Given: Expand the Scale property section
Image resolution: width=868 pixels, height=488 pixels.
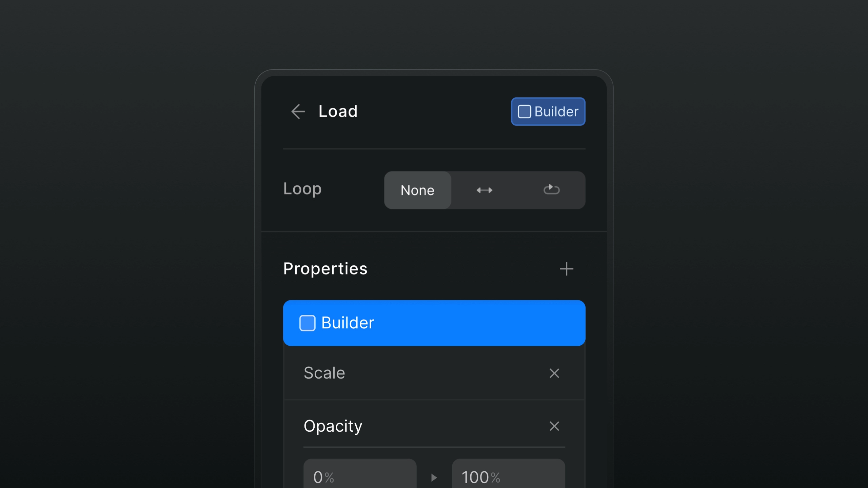Looking at the screenshot, I should pyautogui.click(x=324, y=372).
